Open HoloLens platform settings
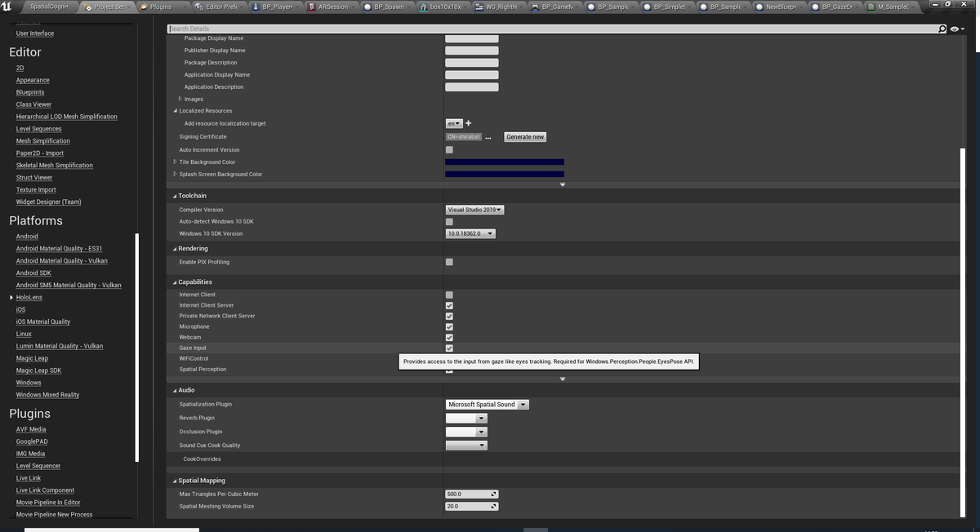This screenshot has height=532, width=980. click(x=29, y=297)
